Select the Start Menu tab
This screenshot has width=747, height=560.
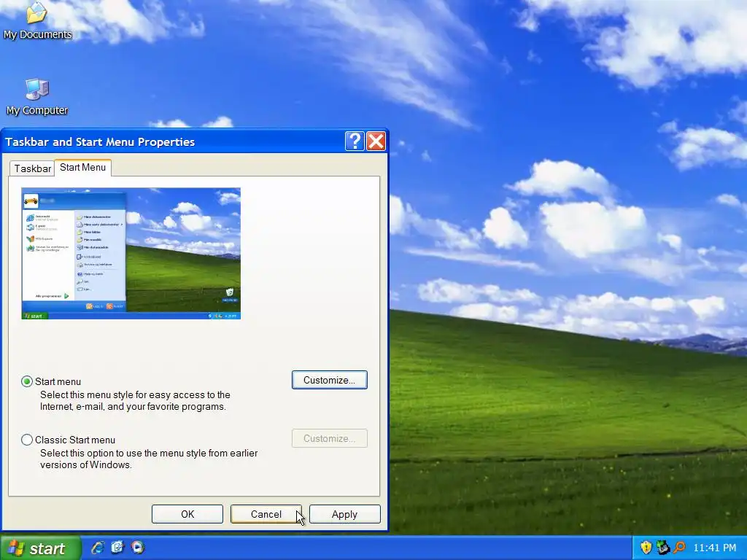[x=83, y=168]
